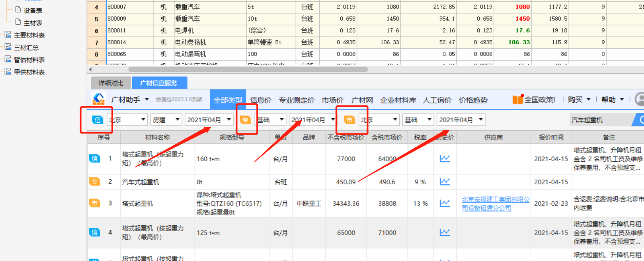Select the 全部类型 tab
The image size is (644, 261).
point(228,100)
